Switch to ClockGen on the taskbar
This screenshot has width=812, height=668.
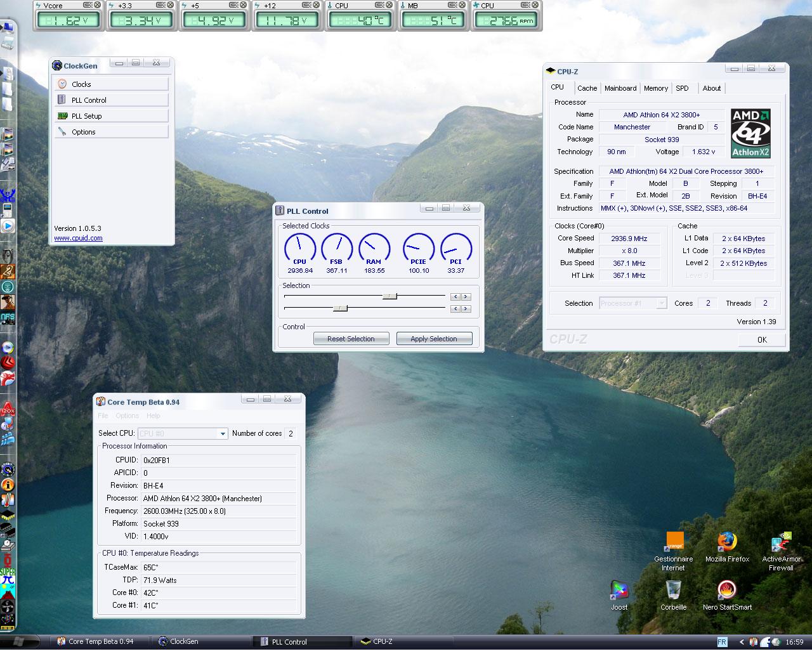pyautogui.click(x=200, y=641)
